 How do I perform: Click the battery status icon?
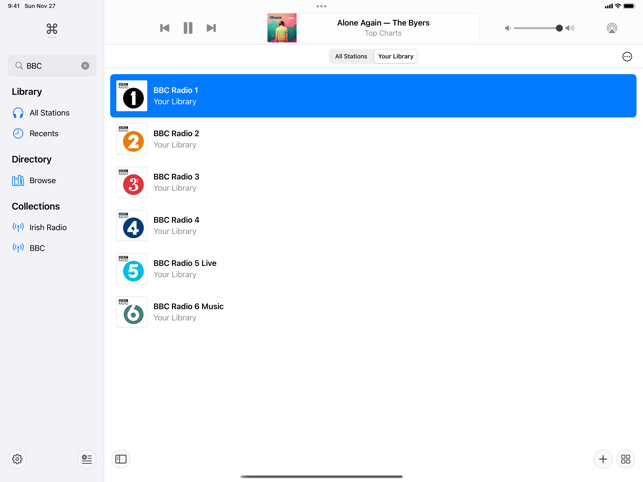tap(629, 6)
